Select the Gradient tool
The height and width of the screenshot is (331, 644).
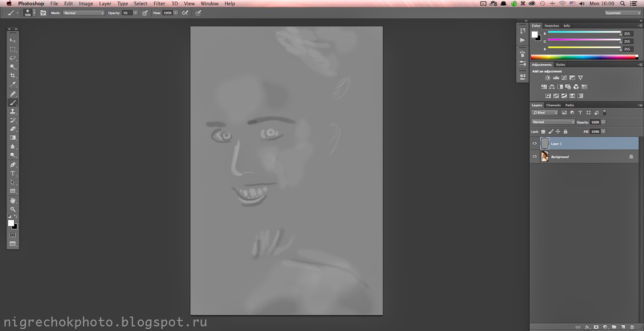pyautogui.click(x=13, y=138)
